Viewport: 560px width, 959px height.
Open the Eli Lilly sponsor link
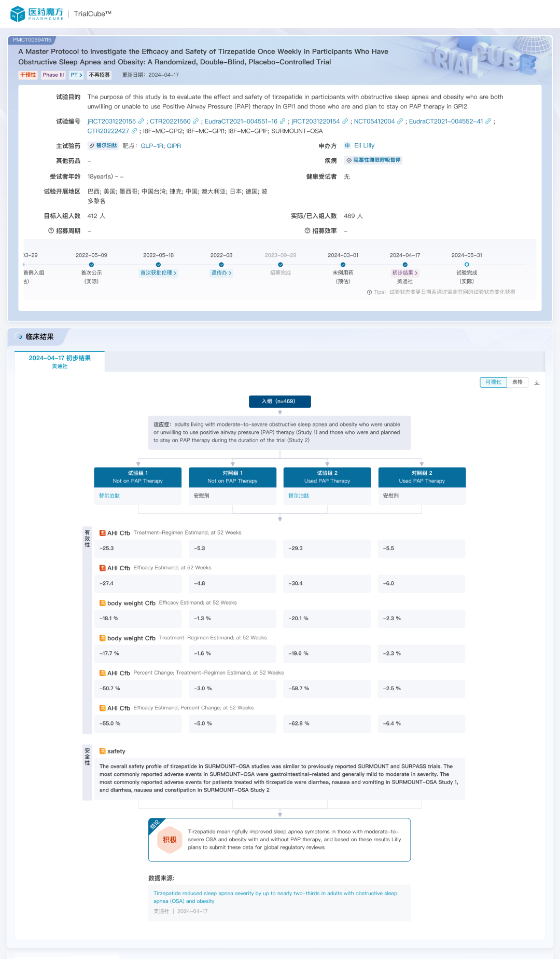(x=364, y=146)
